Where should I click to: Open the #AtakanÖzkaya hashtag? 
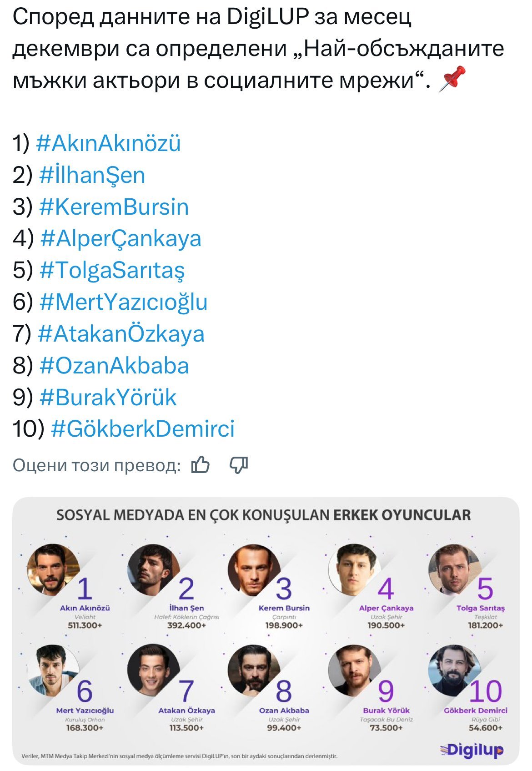pos(121,334)
